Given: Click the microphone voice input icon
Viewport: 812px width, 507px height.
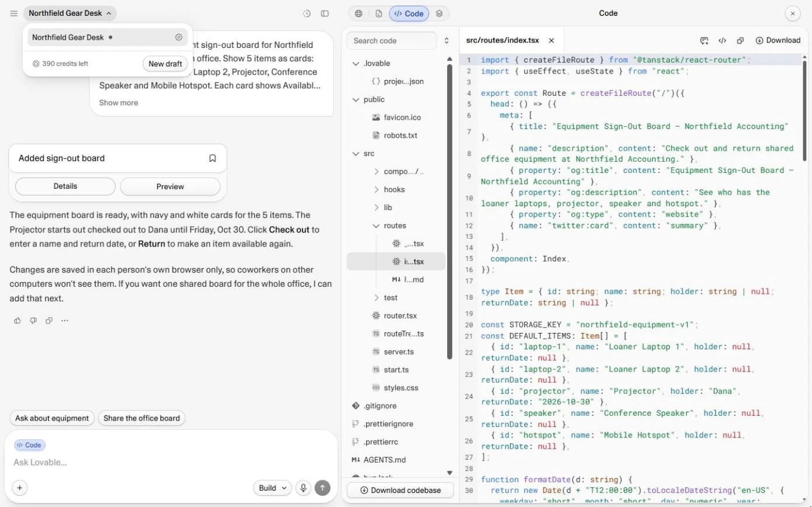Looking at the screenshot, I should [x=303, y=488].
